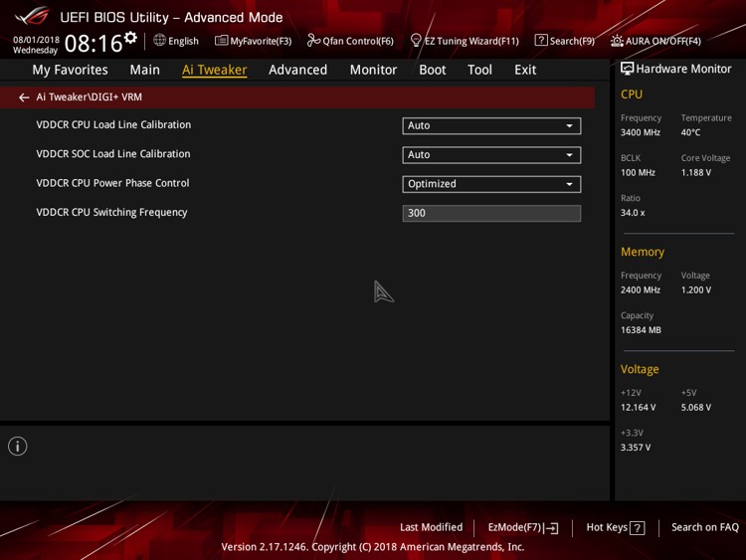
Task: Click Memory voltage value 1.200 V
Action: click(x=696, y=289)
